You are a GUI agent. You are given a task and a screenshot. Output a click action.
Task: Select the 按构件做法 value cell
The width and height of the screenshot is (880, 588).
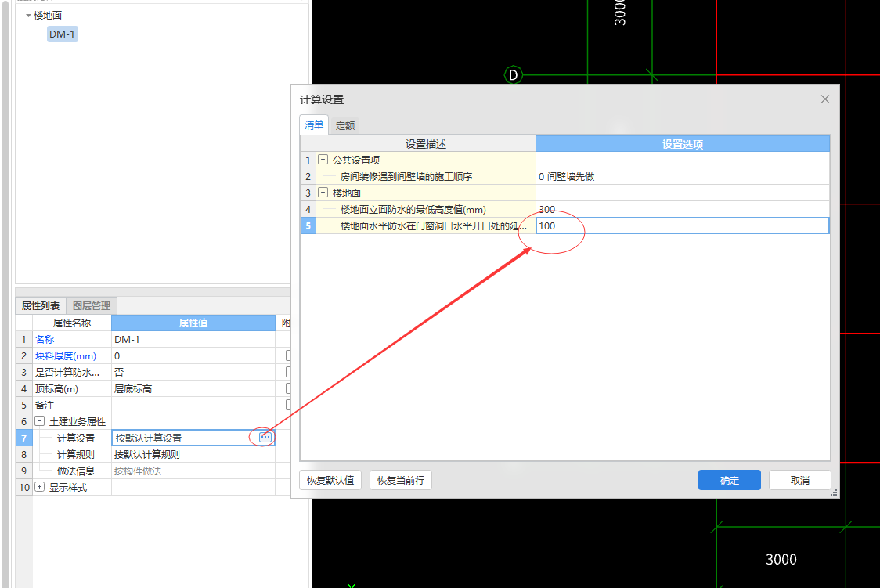coord(193,471)
